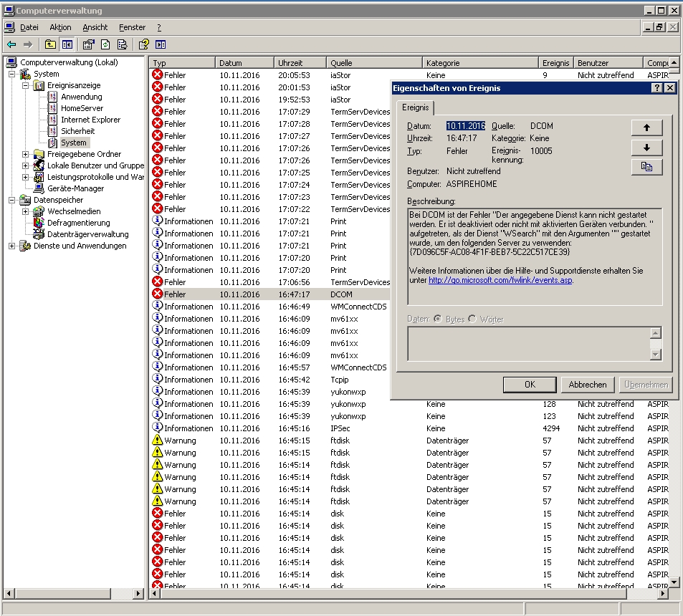This screenshot has width=683, height=616.
Task: Click the Refresh toolbar icon
Action: click(x=105, y=44)
